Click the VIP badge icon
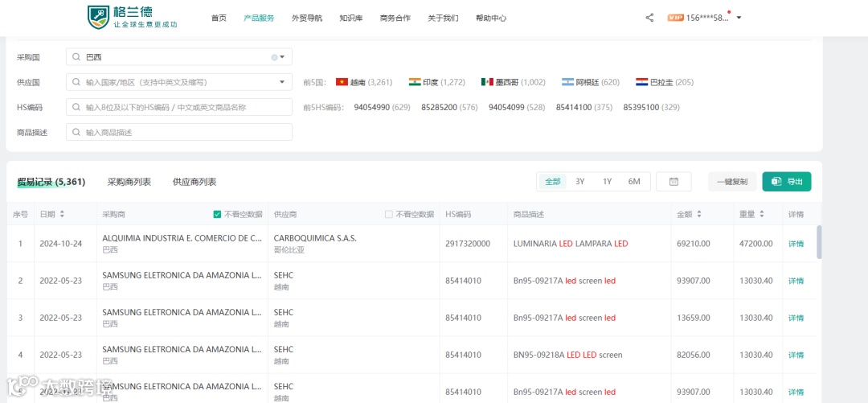Screen dimensions: 868x403 click(x=675, y=18)
